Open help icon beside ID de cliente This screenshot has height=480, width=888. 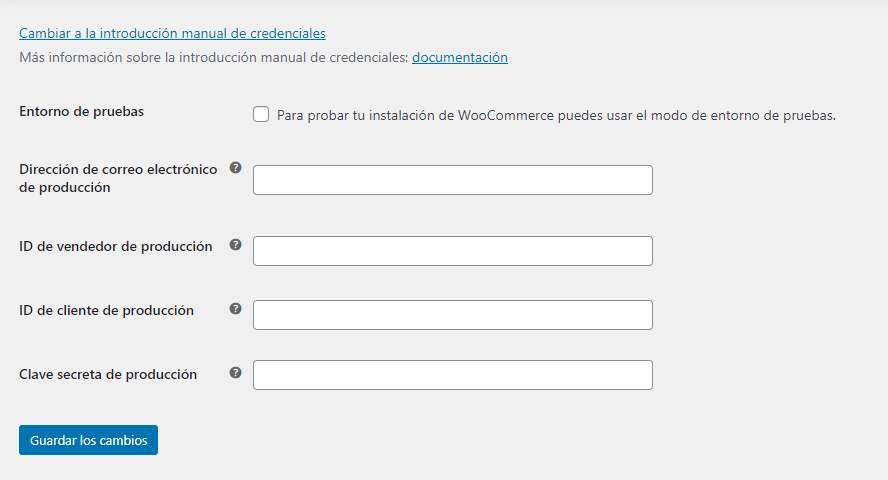pos(236,308)
